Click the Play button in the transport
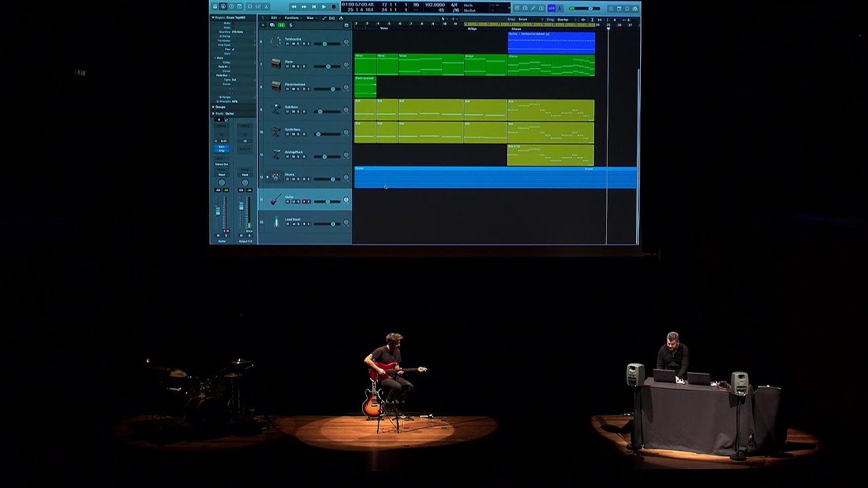This screenshot has height=488, width=868. click(x=323, y=7)
